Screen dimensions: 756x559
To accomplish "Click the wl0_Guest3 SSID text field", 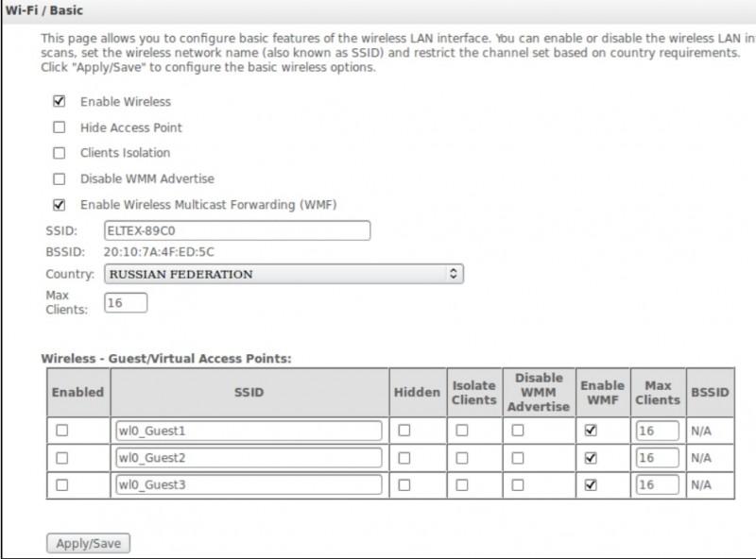I will [249, 484].
